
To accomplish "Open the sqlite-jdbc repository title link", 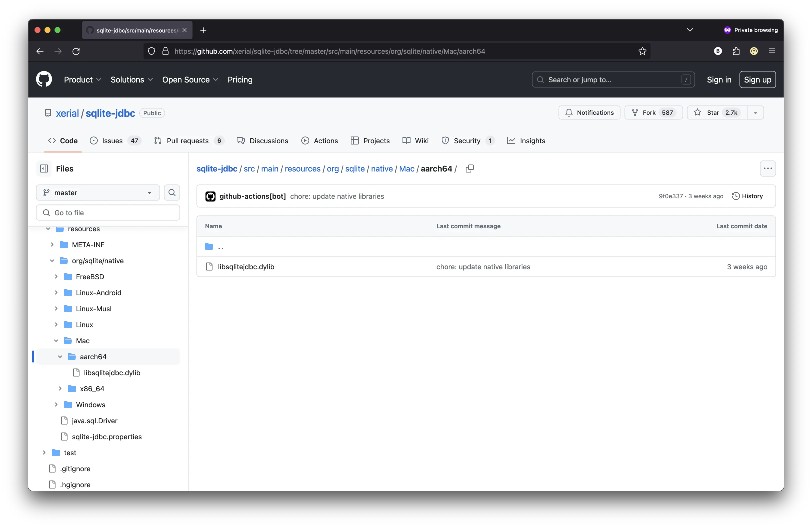I will (x=110, y=113).
